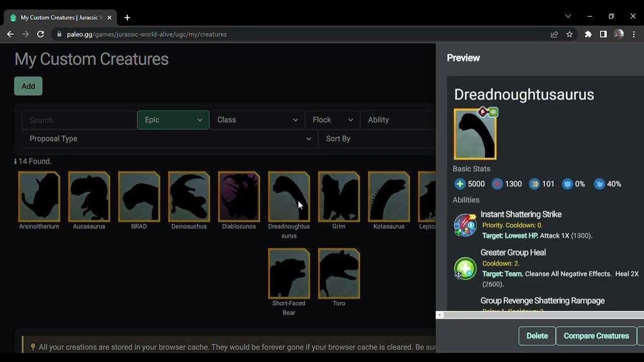644x362 pixels.
Task: Click the Delete button
Action: [x=537, y=336]
